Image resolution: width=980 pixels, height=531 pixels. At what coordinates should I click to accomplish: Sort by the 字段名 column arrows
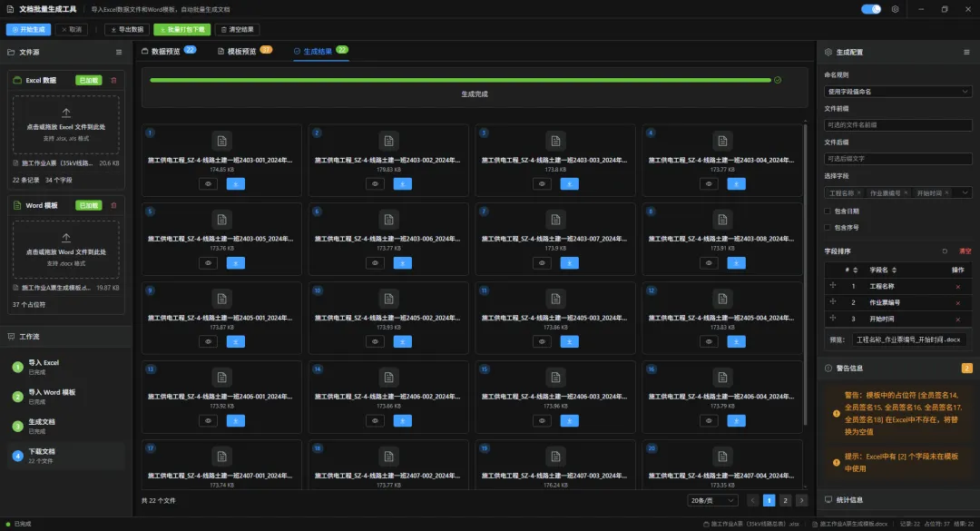(895, 270)
